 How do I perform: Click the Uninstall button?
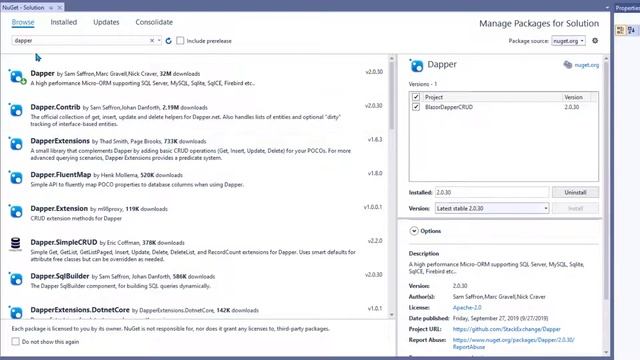(x=575, y=192)
